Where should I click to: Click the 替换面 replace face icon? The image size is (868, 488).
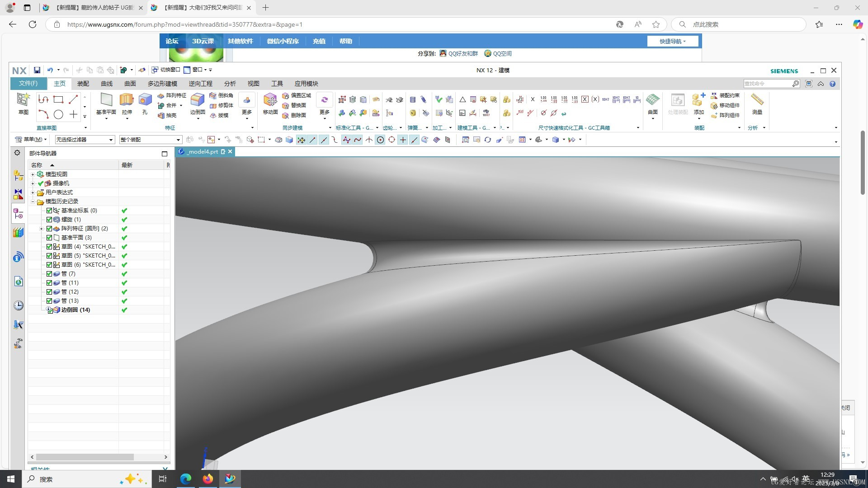pos(286,106)
